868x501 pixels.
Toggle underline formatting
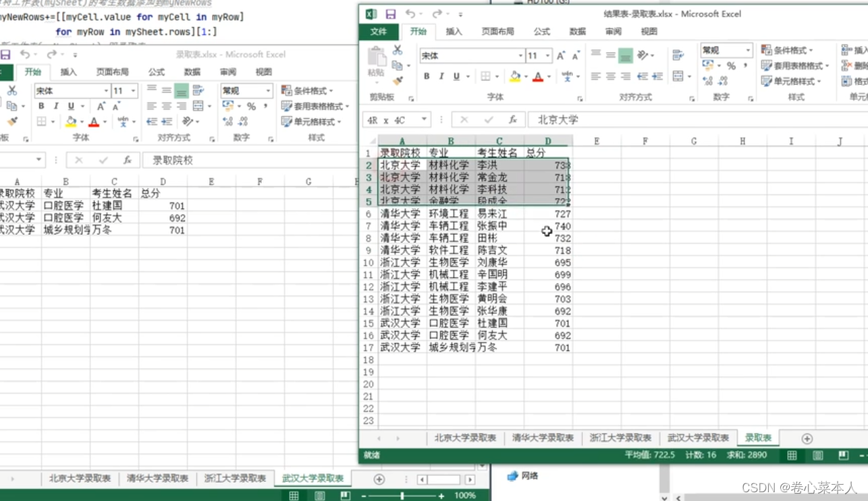coord(456,76)
